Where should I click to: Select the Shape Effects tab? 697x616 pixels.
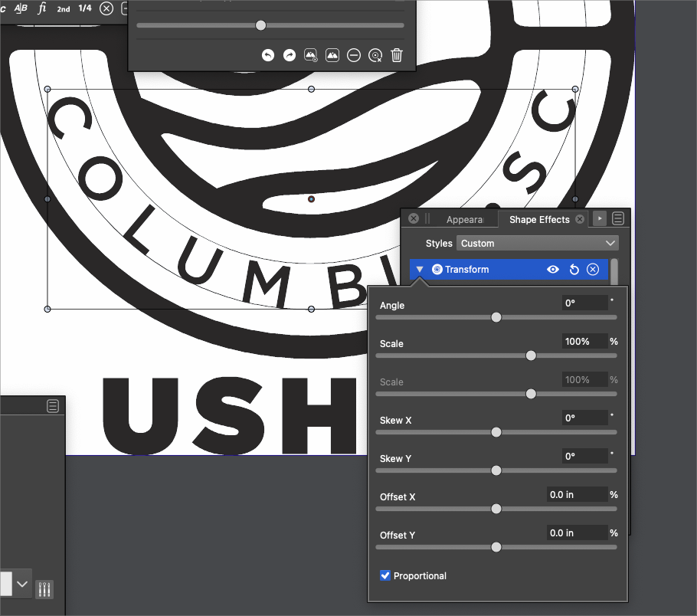(x=539, y=219)
